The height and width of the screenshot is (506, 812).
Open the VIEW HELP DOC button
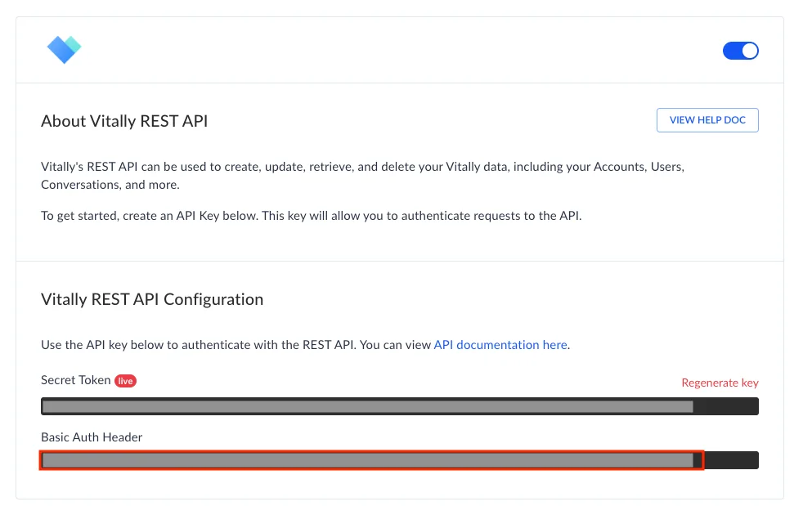tap(707, 120)
